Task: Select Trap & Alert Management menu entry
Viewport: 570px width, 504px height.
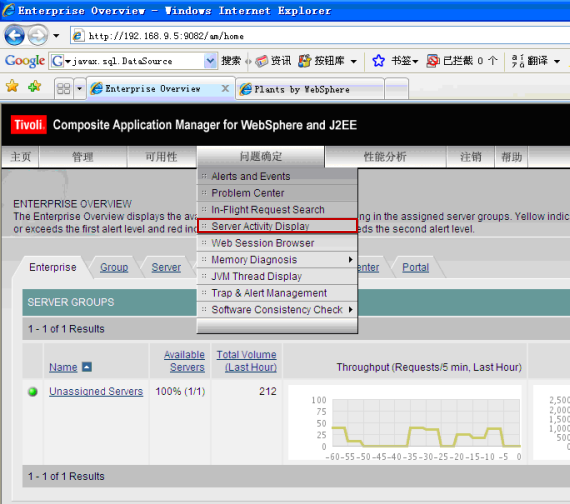Action: coord(277,293)
